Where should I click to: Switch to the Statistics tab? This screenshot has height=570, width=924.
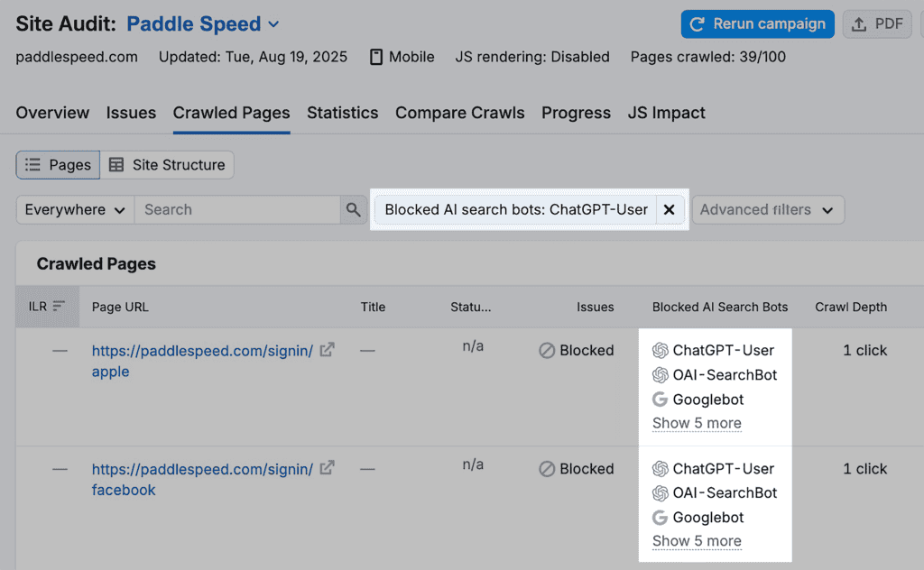[x=342, y=113]
